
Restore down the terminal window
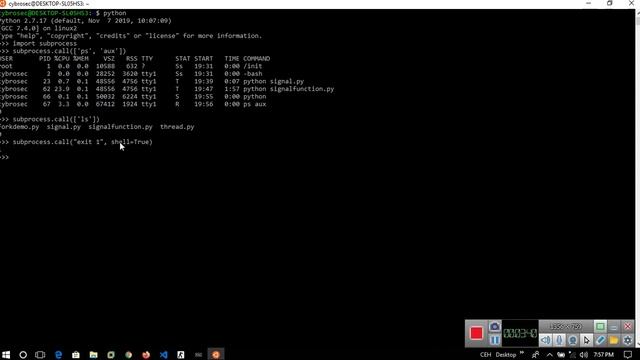(x=610, y=3)
